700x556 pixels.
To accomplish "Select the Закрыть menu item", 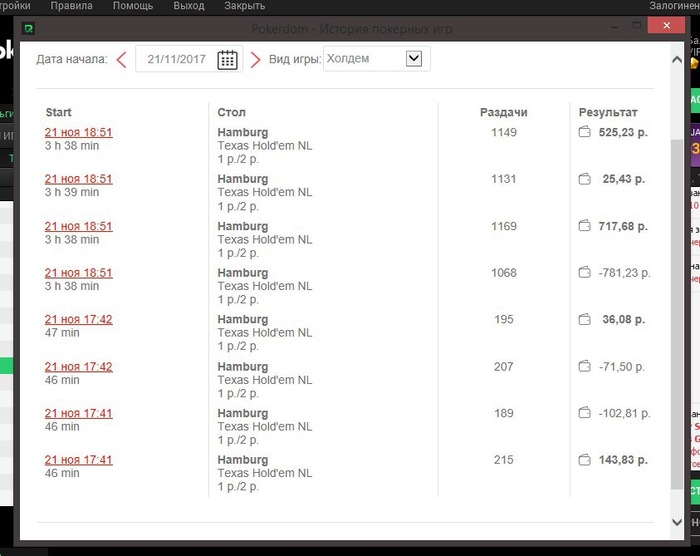I will coord(245,6).
